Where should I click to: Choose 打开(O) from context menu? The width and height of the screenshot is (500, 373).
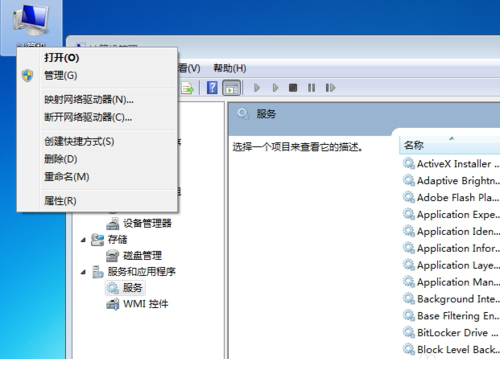(62, 58)
